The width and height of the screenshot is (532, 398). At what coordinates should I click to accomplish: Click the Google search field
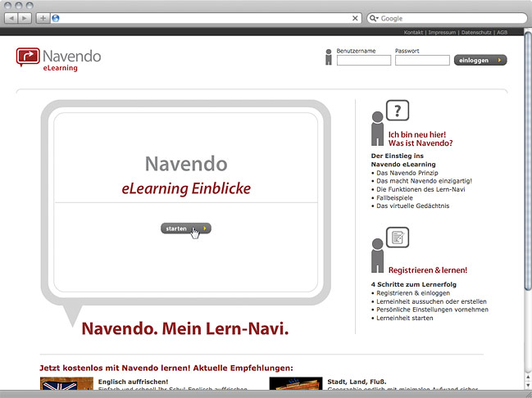[448, 18]
